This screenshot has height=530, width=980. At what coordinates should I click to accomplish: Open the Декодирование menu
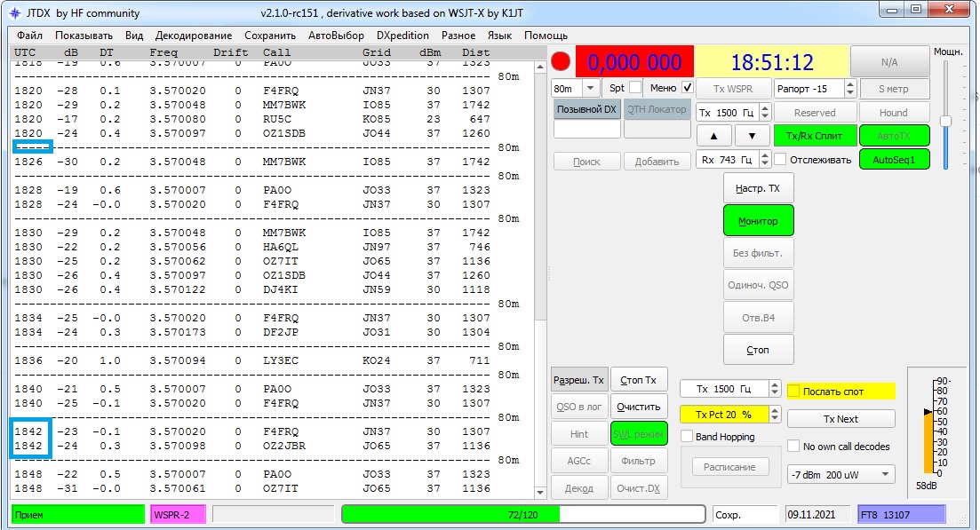tap(193, 36)
